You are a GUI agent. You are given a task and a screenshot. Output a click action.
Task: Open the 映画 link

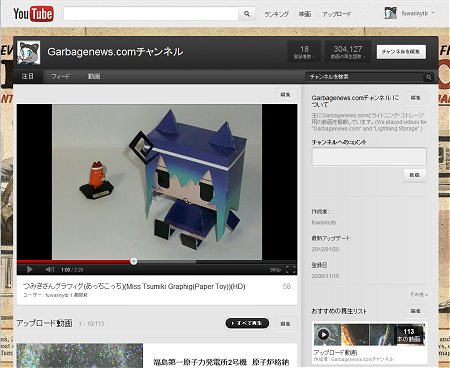[305, 14]
